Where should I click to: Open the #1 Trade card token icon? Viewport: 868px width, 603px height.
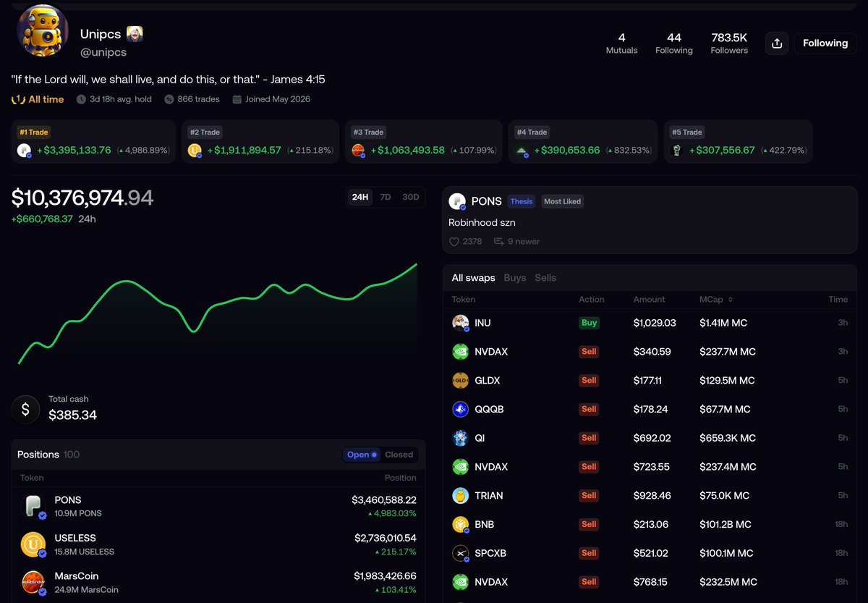(25, 151)
